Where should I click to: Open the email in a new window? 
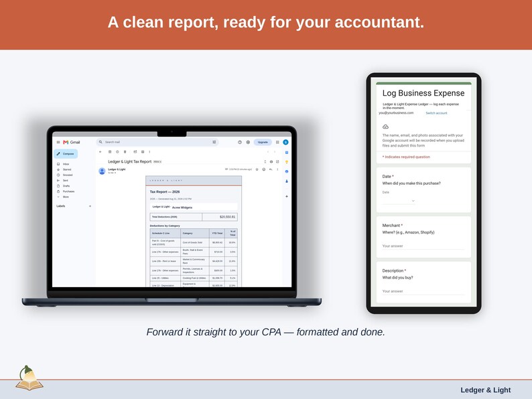(277, 162)
